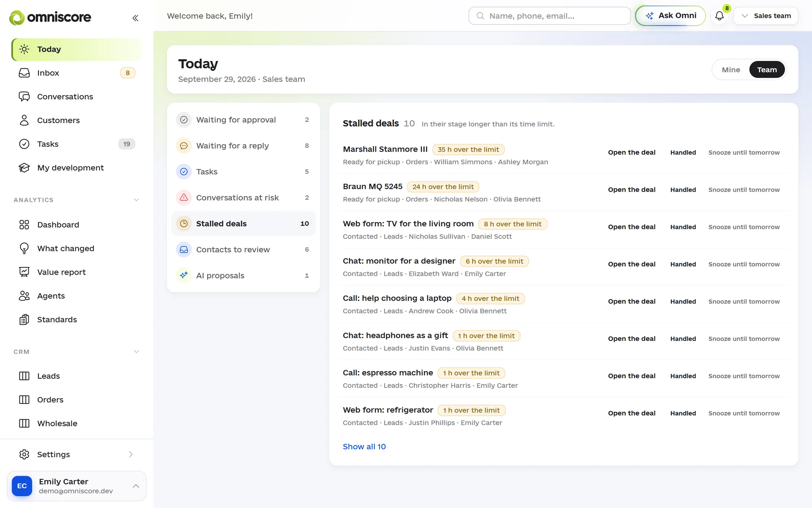Expand the Settings submenu arrow
812x508 pixels.
tap(131, 454)
